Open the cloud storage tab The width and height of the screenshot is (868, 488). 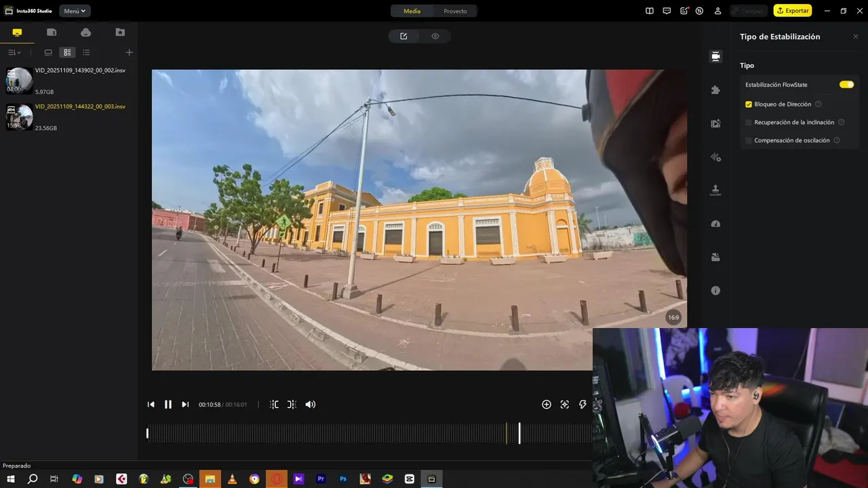85,33
